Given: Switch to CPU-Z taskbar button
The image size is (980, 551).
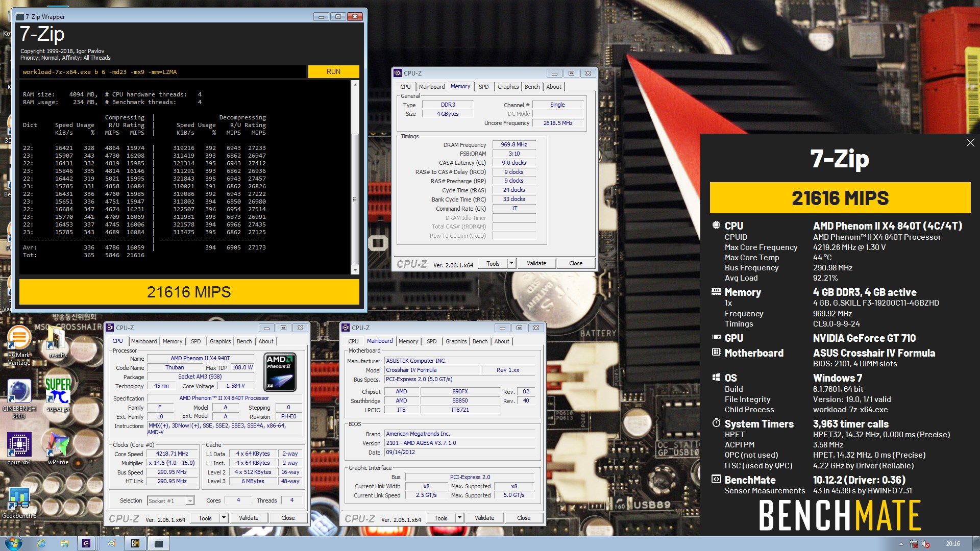Looking at the screenshot, I should 86,543.
